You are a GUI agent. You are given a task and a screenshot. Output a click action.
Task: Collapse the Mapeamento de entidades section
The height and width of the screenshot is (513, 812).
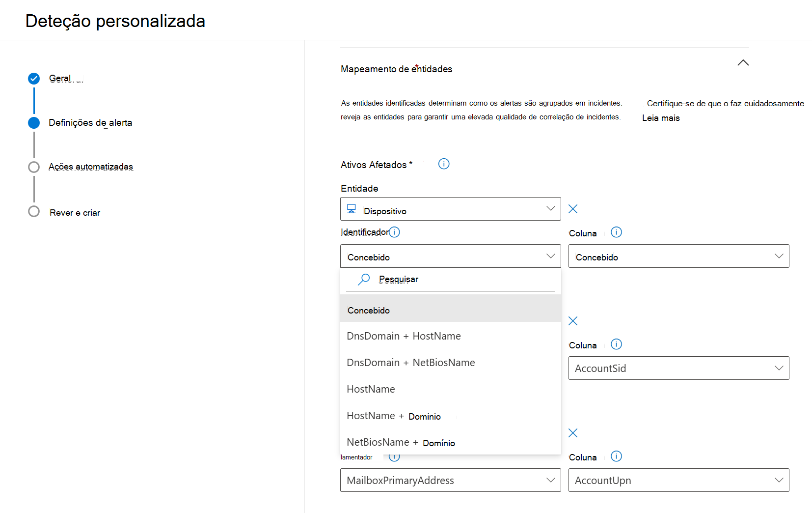click(x=743, y=63)
